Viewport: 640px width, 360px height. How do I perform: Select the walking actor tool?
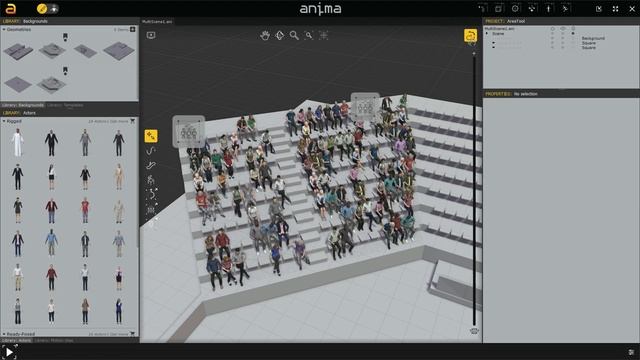coord(151,180)
